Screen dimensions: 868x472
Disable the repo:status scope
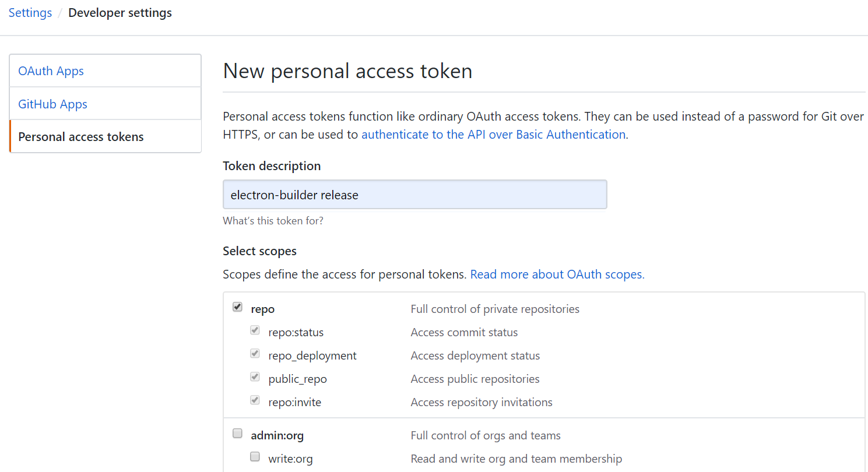[255, 330]
